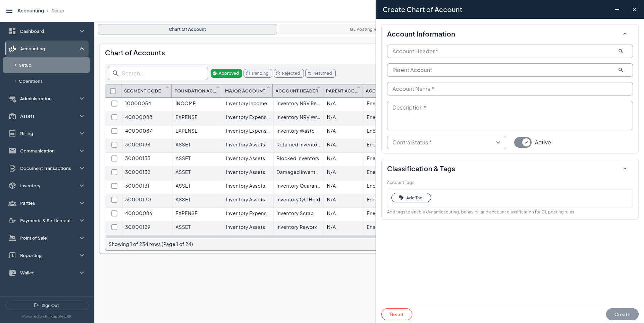Click the Communication envelope icon
This screenshot has width=644, height=323.
coord(12,151)
